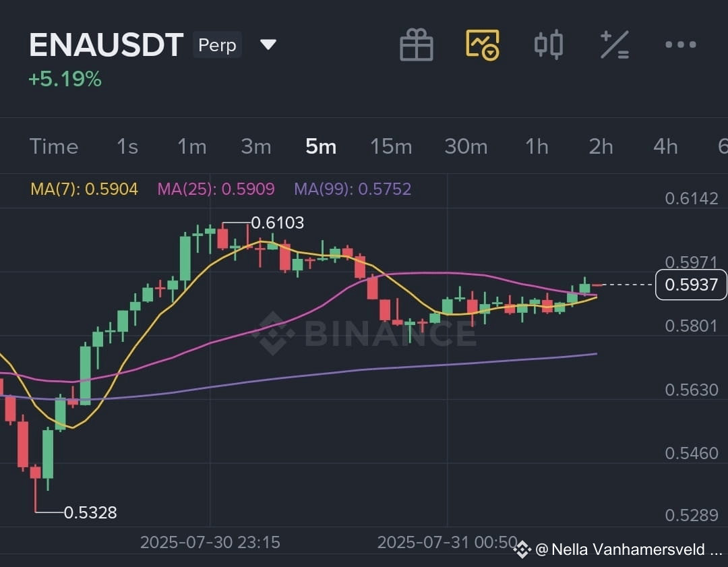Switch to the Time line chart
The height and width of the screenshot is (567, 728).
tap(54, 147)
